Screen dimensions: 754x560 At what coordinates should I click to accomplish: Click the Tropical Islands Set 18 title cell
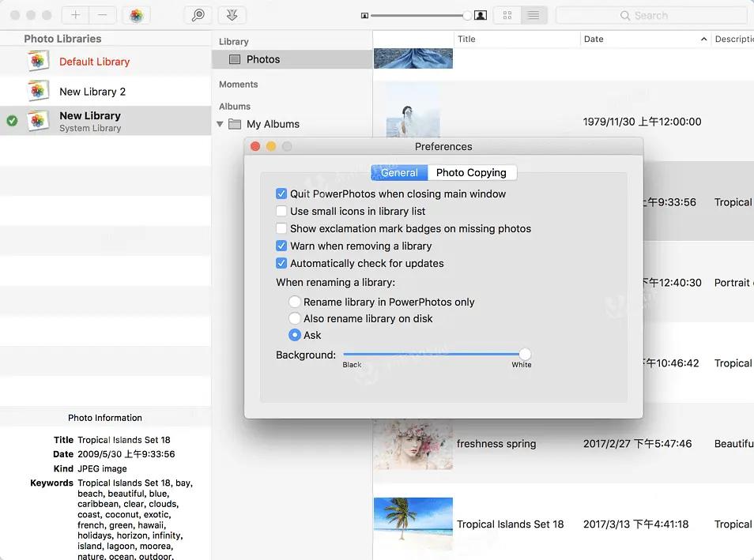511,524
